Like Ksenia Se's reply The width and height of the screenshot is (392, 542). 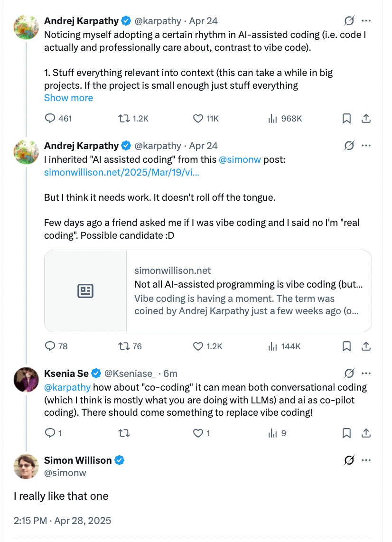pos(198,433)
